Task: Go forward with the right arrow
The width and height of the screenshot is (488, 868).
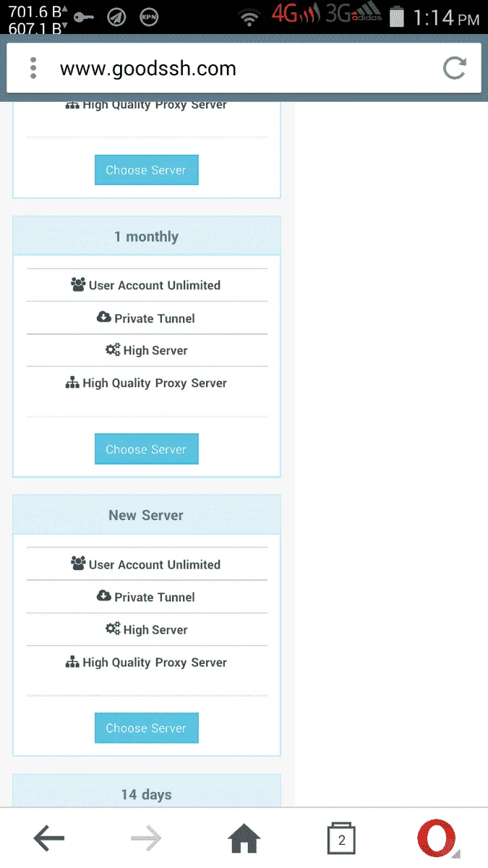Action: pyautogui.click(x=147, y=839)
